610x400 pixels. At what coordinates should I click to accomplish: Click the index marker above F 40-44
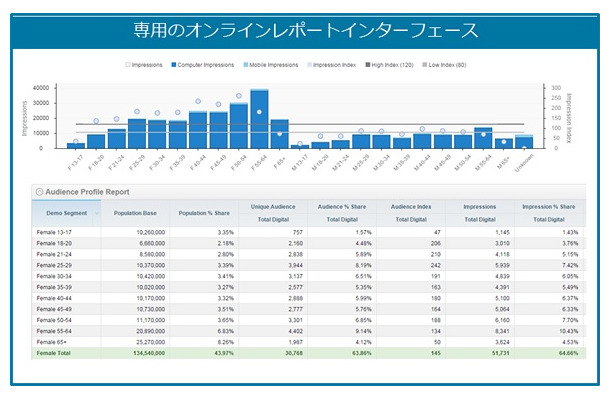coord(198,101)
